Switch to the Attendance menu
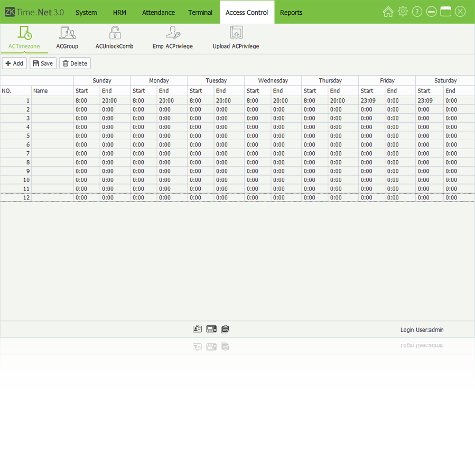This screenshot has width=475, height=476. pos(159,12)
